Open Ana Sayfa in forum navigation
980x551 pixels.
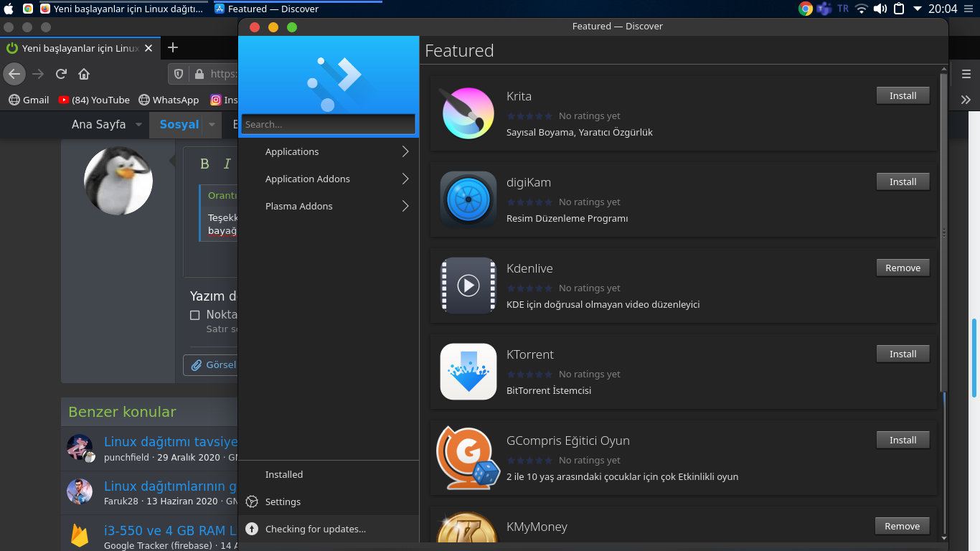[x=98, y=125]
